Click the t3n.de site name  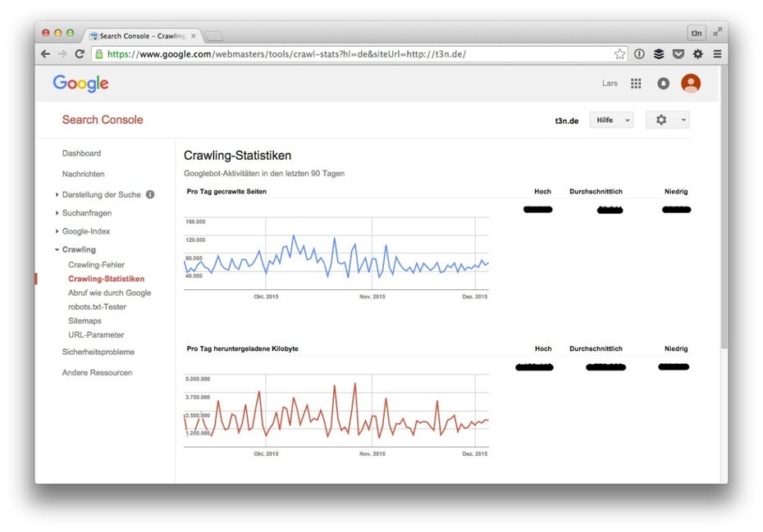pos(567,121)
